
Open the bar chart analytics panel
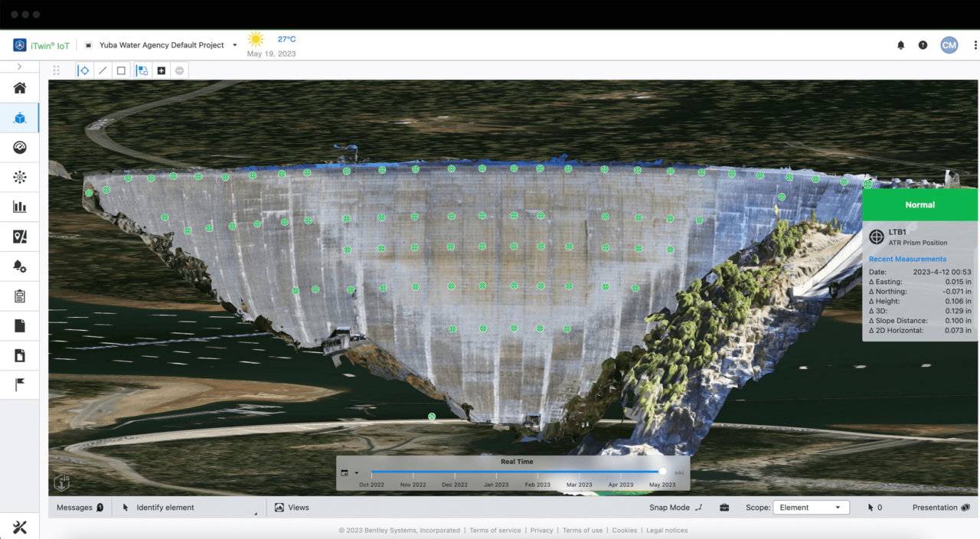point(20,206)
